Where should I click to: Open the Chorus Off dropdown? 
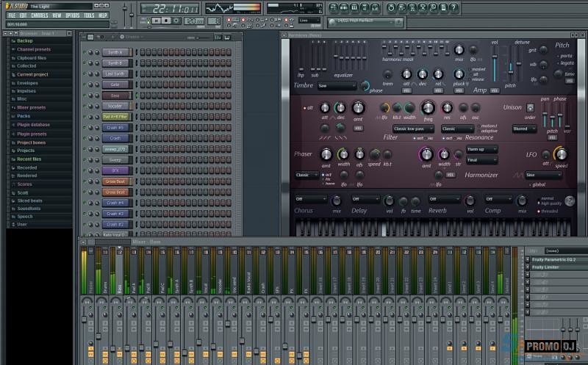[x=311, y=199]
